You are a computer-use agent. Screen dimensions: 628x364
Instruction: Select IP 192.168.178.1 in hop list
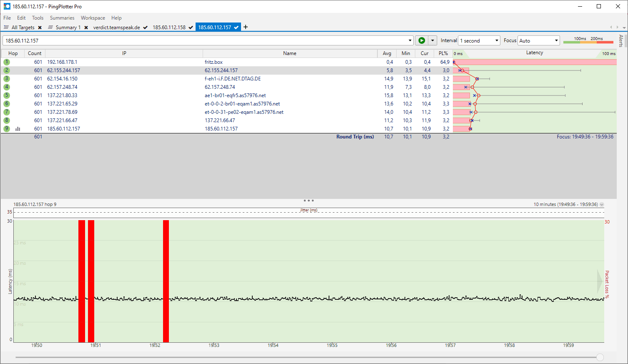tap(62, 62)
